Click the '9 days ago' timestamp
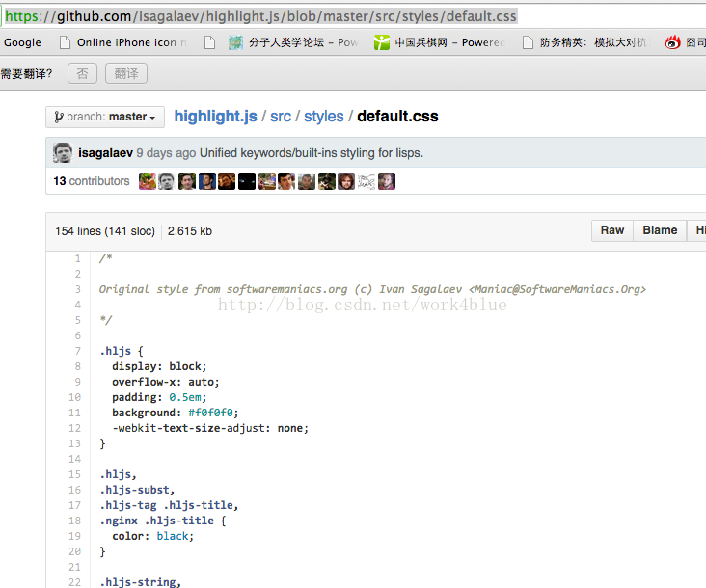This screenshot has width=706, height=588. [166, 153]
